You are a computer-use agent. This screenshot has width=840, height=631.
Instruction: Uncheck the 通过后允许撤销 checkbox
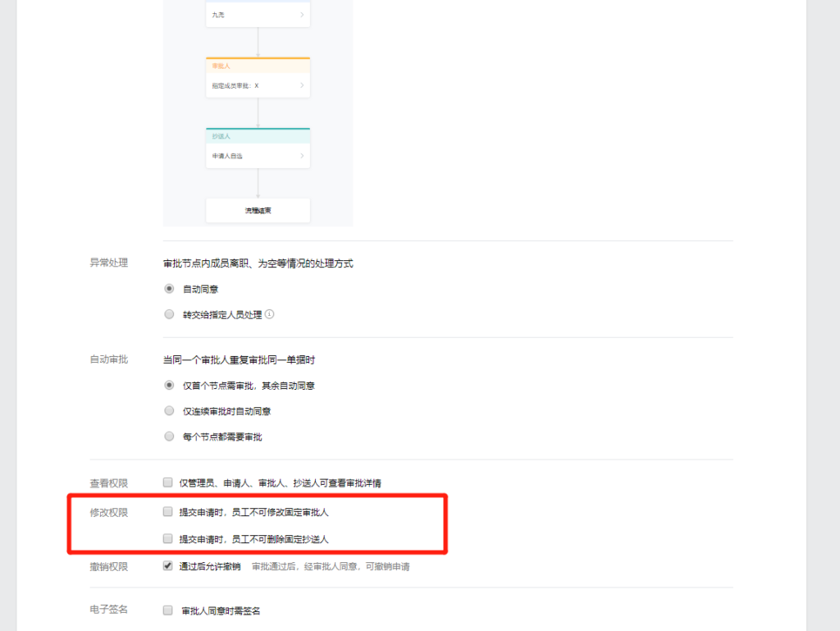click(168, 566)
